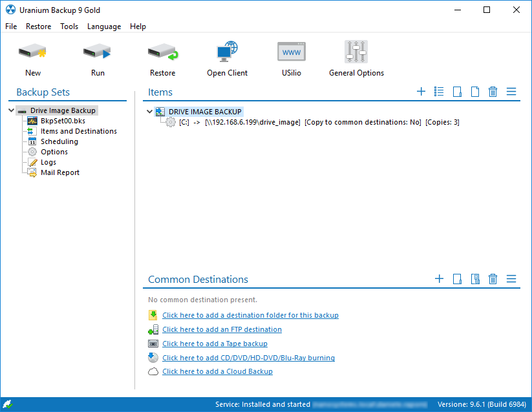Open the Restore menu in menu bar
532x412 pixels.
(x=38, y=26)
